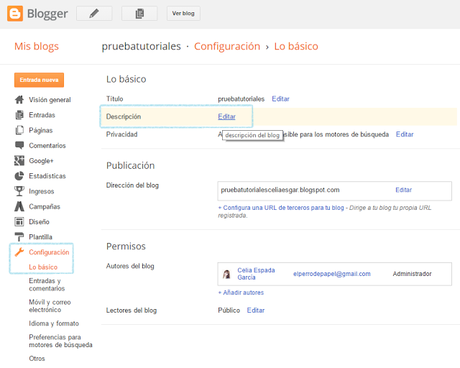Click the pruebatutoriales blog name heading
The image size is (460, 368).
[141, 46]
